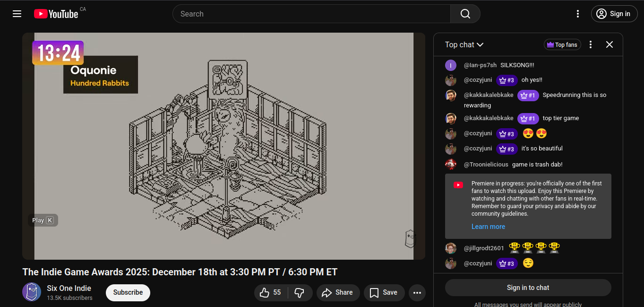Focus the Search input field
The image size is (644, 307).
312,14
